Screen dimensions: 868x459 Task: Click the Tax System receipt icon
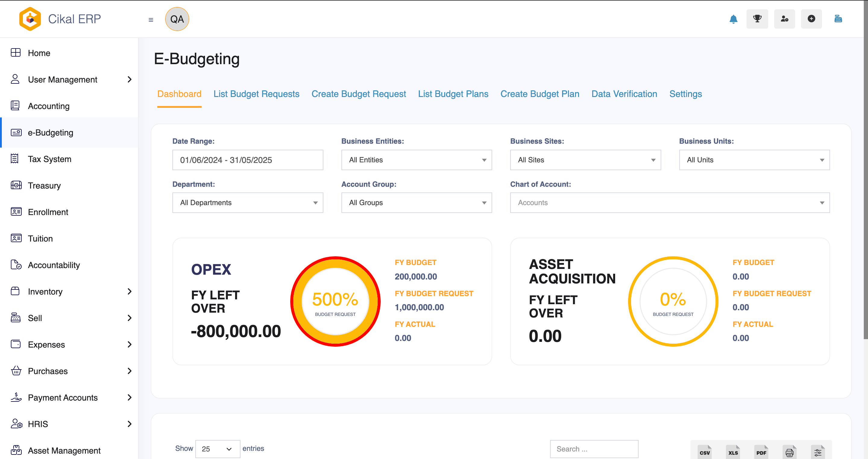tap(14, 159)
